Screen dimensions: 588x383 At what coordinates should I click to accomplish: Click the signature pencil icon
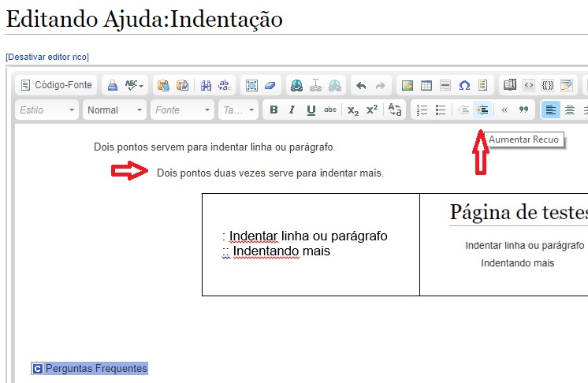[567, 85]
